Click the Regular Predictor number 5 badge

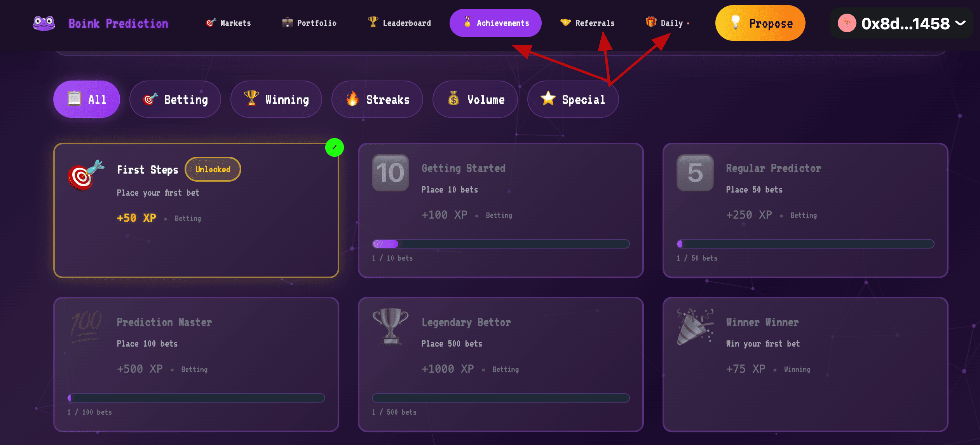point(695,173)
